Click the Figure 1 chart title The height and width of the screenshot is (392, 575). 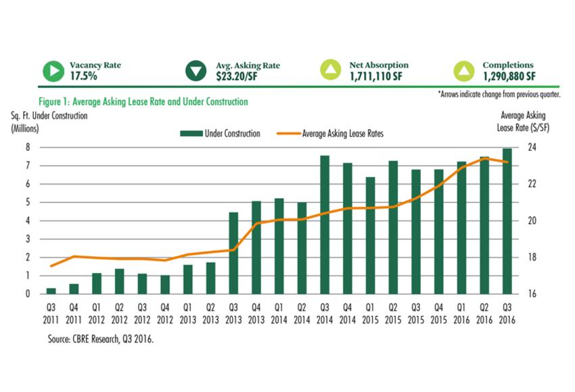(143, 102)
